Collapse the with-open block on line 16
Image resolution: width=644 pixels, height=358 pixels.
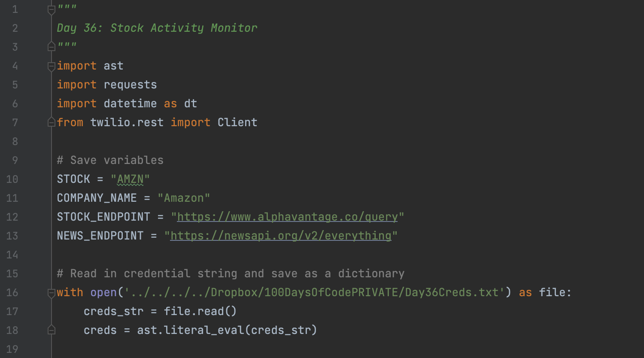tap(52, 293)
